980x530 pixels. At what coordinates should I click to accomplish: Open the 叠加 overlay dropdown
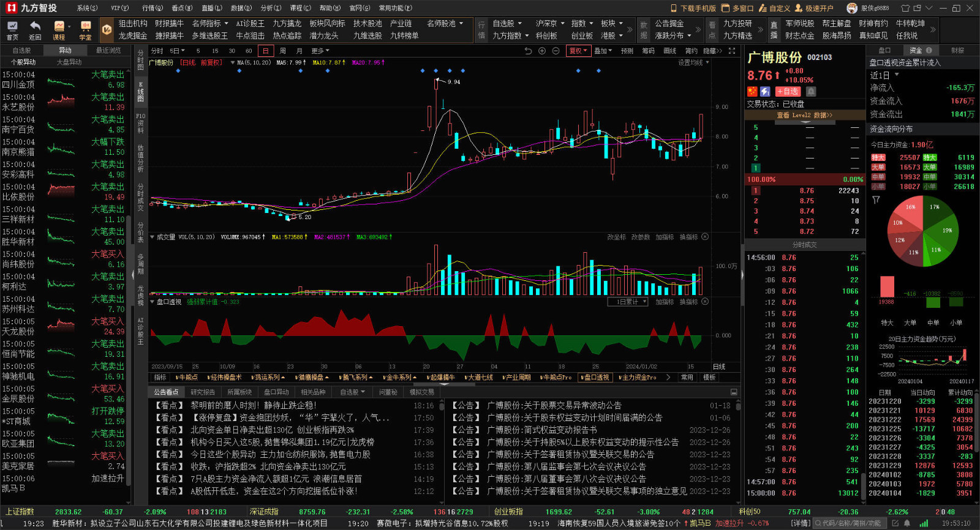pos(603,51)
